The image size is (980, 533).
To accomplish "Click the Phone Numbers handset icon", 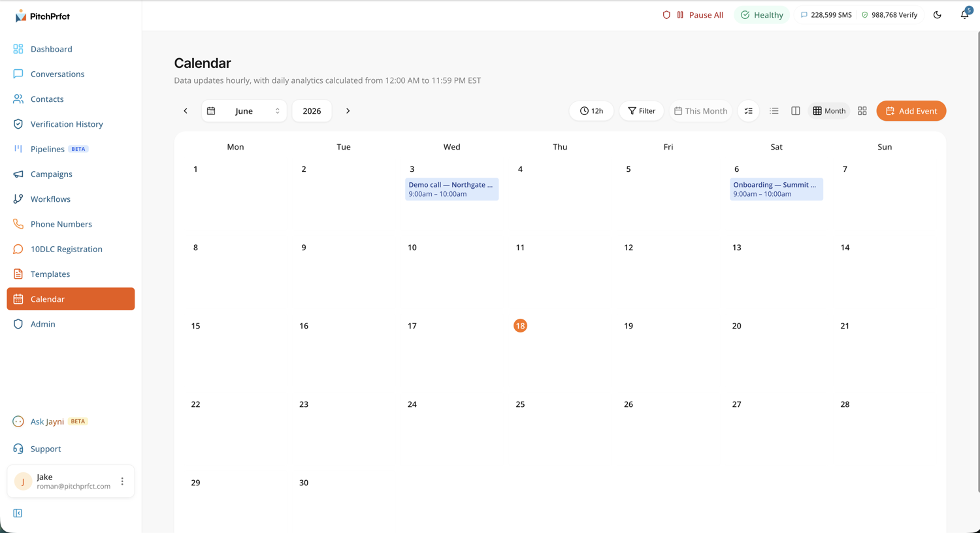I will click(x=18, y=224).
